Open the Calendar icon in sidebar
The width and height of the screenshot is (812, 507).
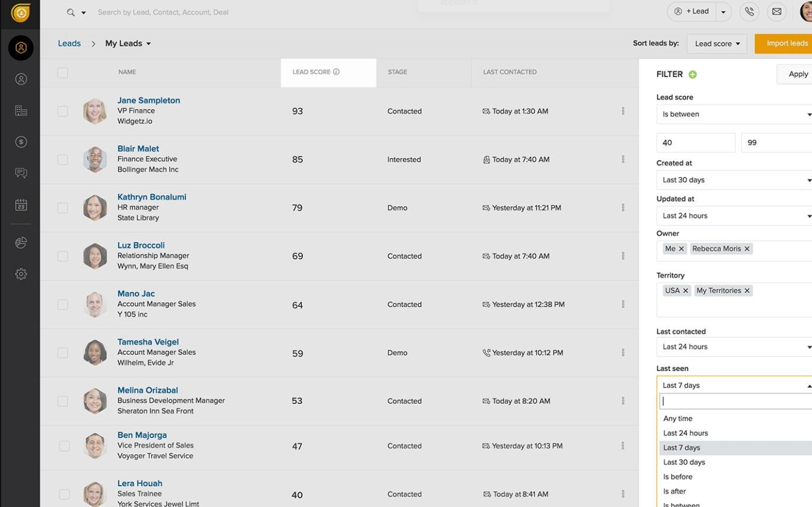click(x=21, y=205)
